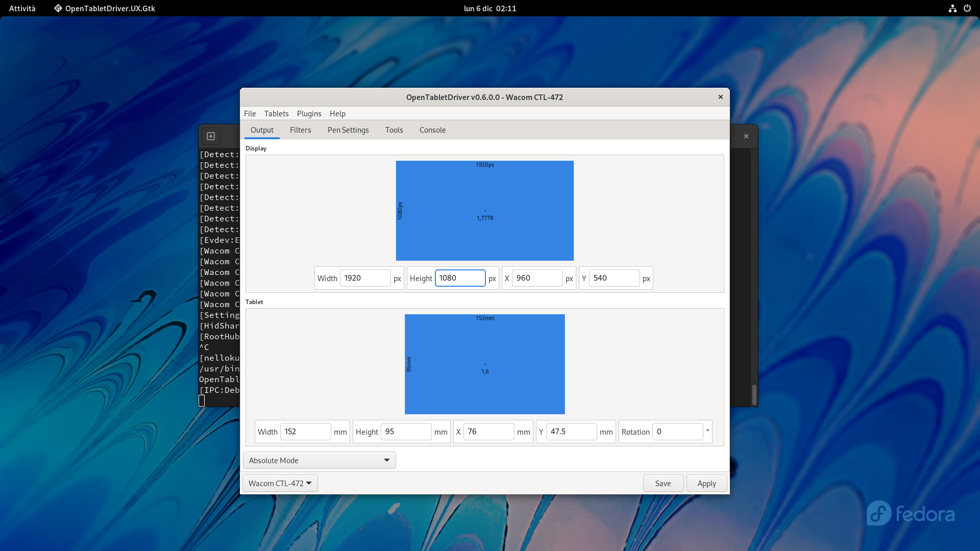Click the Tablet Width input field
Viewport: 980px width, 551px height.
tap(305, 432)
